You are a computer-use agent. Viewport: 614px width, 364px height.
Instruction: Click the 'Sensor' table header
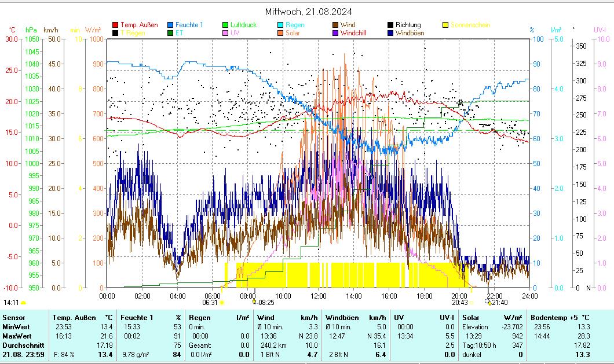click(14, 318)
